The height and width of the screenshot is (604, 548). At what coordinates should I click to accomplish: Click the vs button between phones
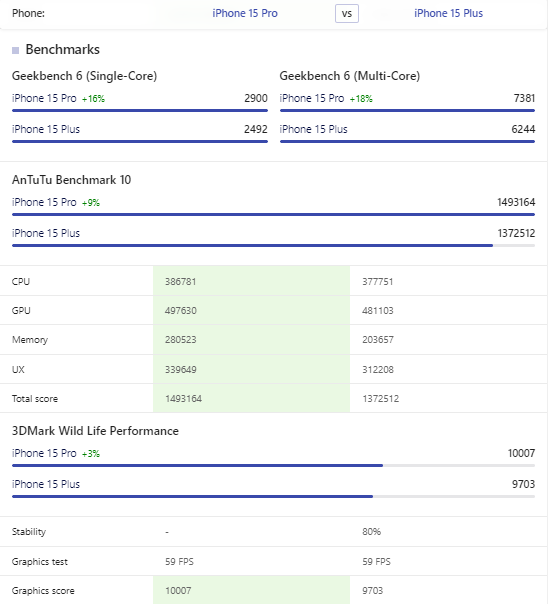pyautogui.click(x=347, y=14)
